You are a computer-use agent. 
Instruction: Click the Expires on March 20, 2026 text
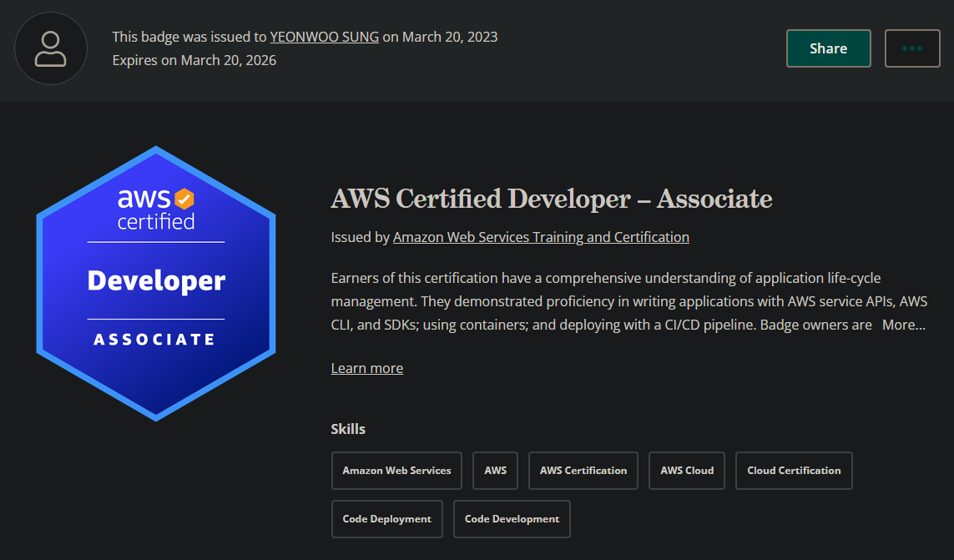[x=194, y=60]
